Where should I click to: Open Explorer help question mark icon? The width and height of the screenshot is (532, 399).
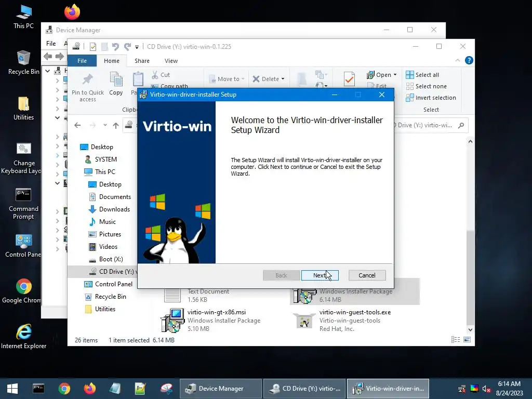469,60
